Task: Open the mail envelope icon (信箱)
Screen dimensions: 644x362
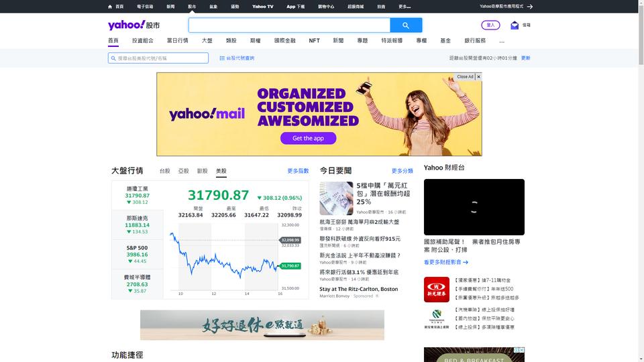Action: [x=515, y=25]
